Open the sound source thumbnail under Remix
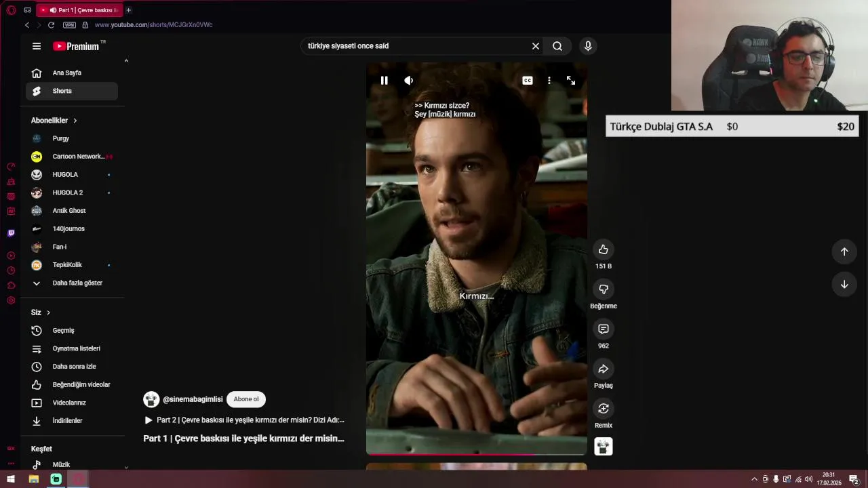Viewport: 868px width, 488px height. pos(604,447)
